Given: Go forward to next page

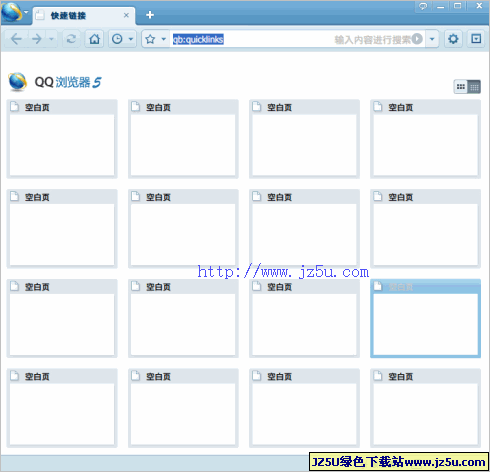Looking at the screenshot, I should point(36,39).
